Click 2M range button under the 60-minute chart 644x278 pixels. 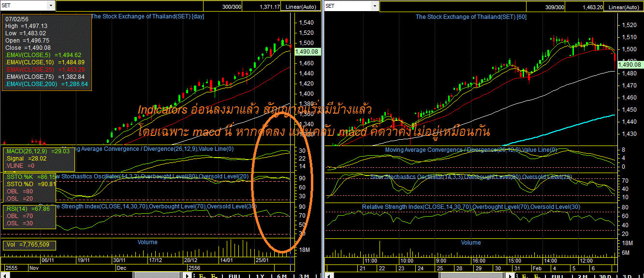(582, 276)
